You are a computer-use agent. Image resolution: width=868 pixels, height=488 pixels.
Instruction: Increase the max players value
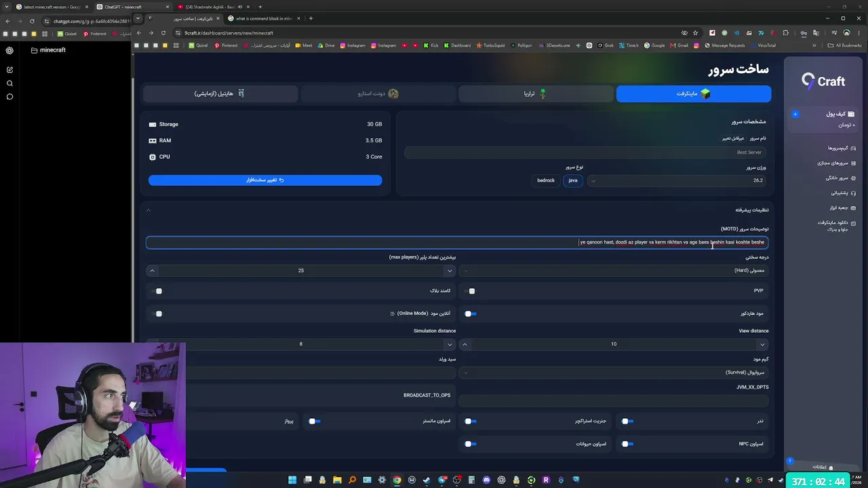click(x=152, y=271)
